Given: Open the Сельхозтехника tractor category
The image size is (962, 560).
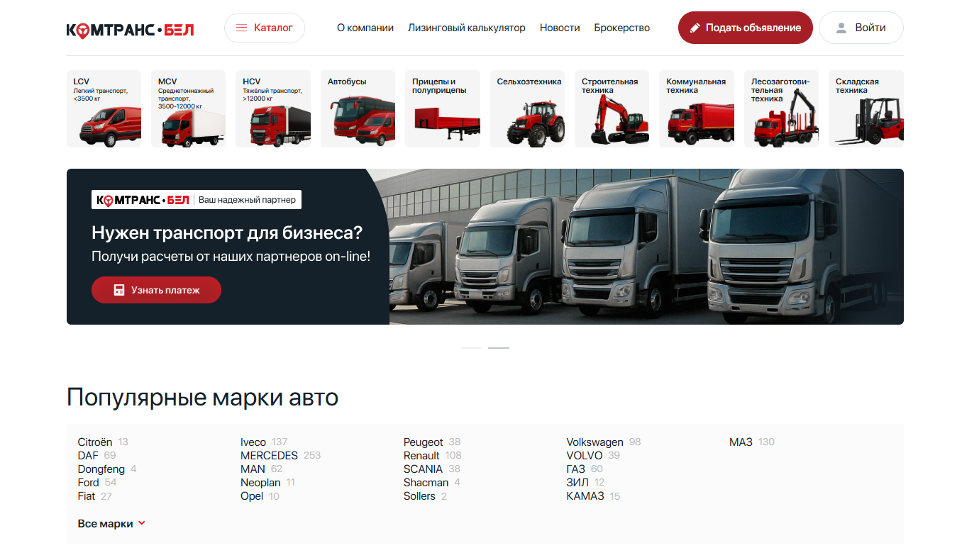Looking at the screenshot, I should tap(527, 108).
